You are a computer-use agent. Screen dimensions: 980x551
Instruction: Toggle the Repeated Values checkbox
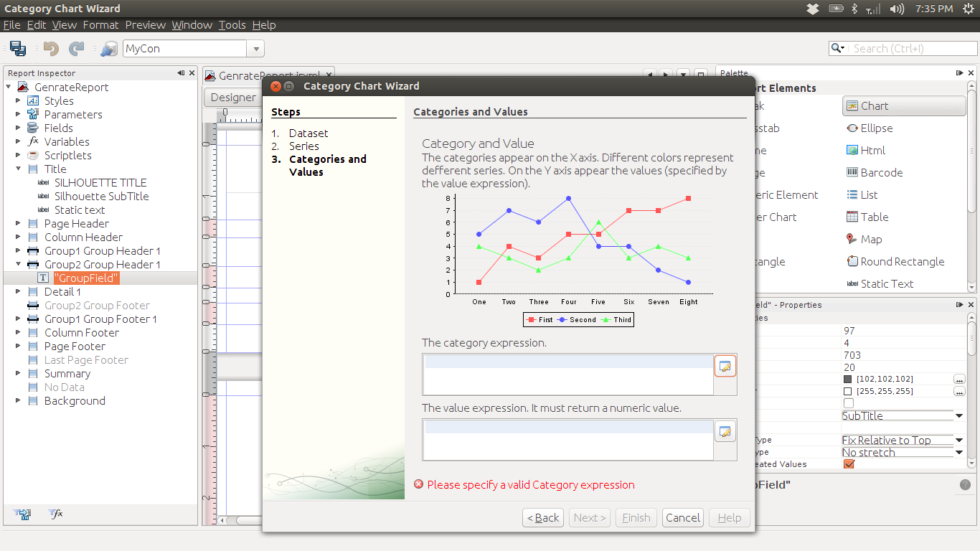[849, 464]
